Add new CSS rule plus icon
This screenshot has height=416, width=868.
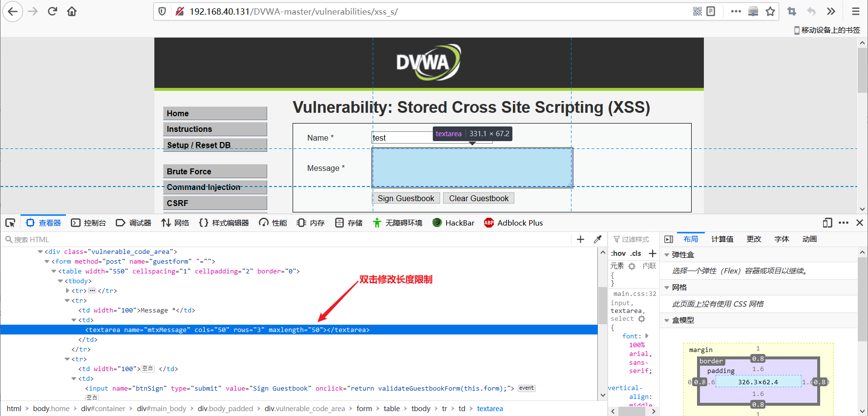(x=652, y=253)
